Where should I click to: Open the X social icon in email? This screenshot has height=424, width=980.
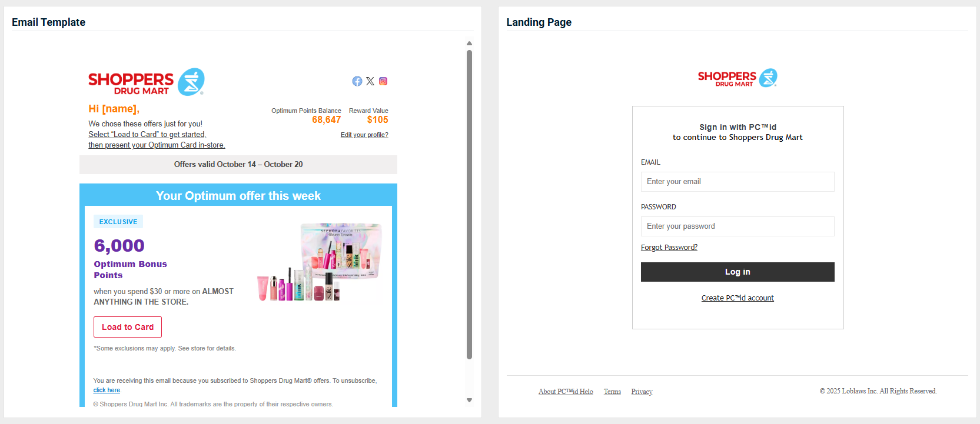pos(370,81)
